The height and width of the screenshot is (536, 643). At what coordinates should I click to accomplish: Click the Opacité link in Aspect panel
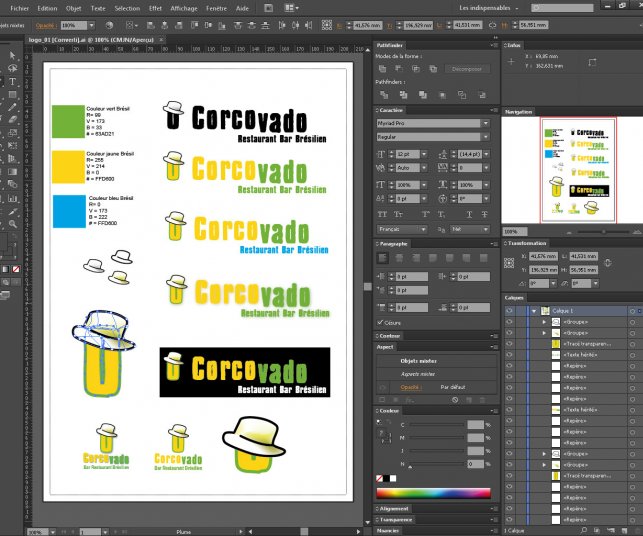411,386
